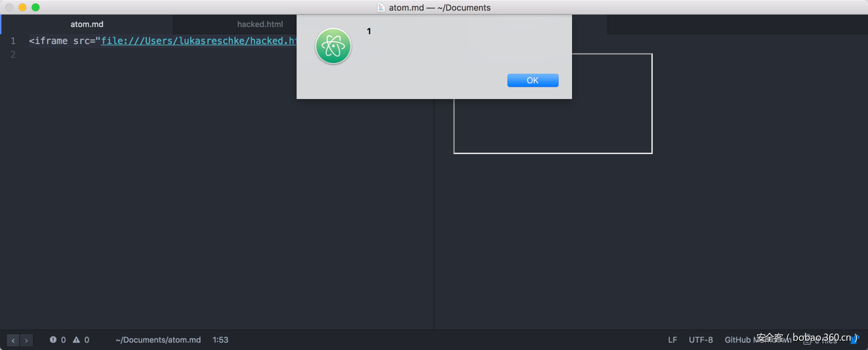Open the UTF-8 encoding selector
868x350 pixels.
(701, 340)
